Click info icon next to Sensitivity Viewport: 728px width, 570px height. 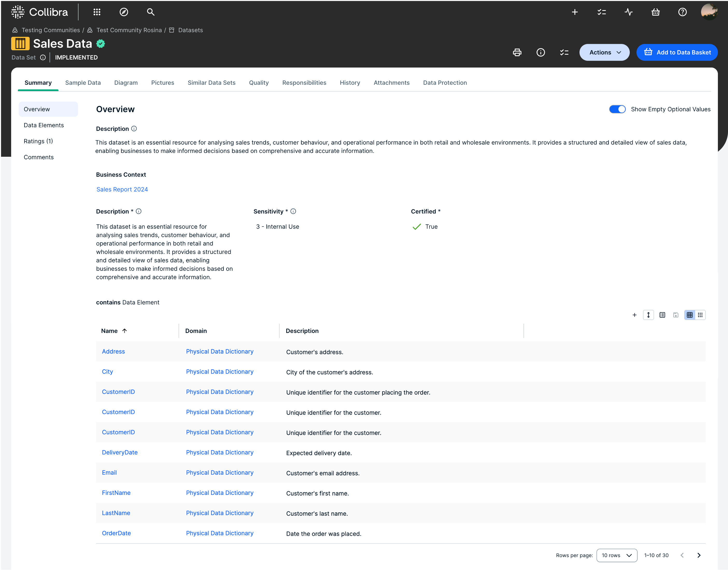293,211
